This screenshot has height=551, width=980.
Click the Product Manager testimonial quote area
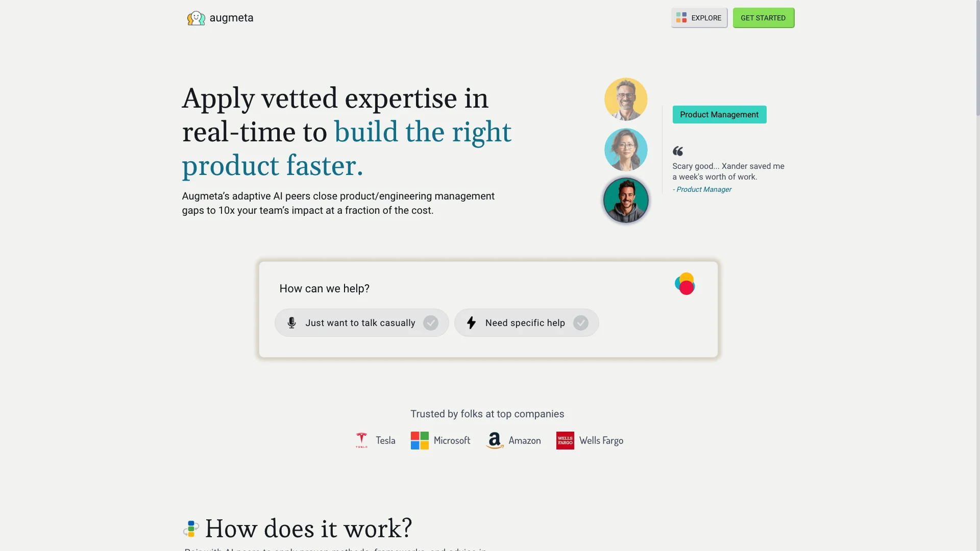click(x=729, y=170)
